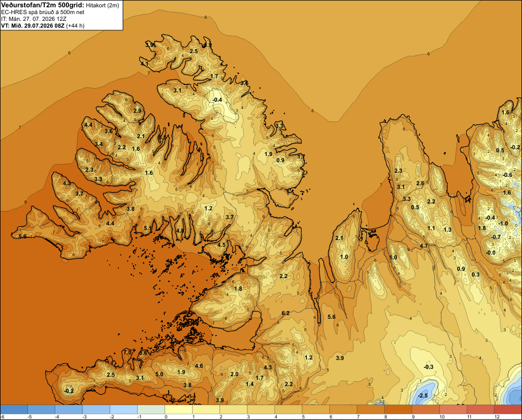Click the '12' legend tick label

coord(497,417)
